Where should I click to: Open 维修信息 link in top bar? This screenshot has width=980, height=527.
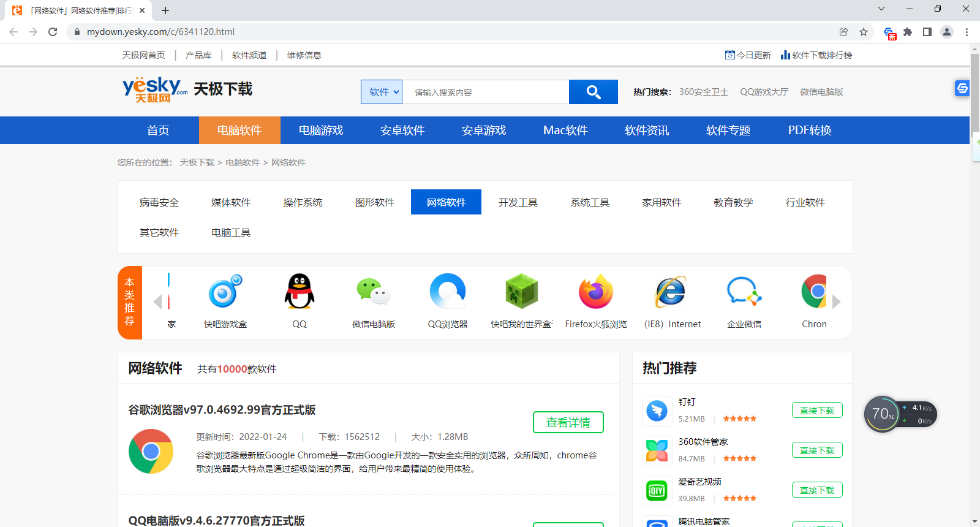pos(304,55)
